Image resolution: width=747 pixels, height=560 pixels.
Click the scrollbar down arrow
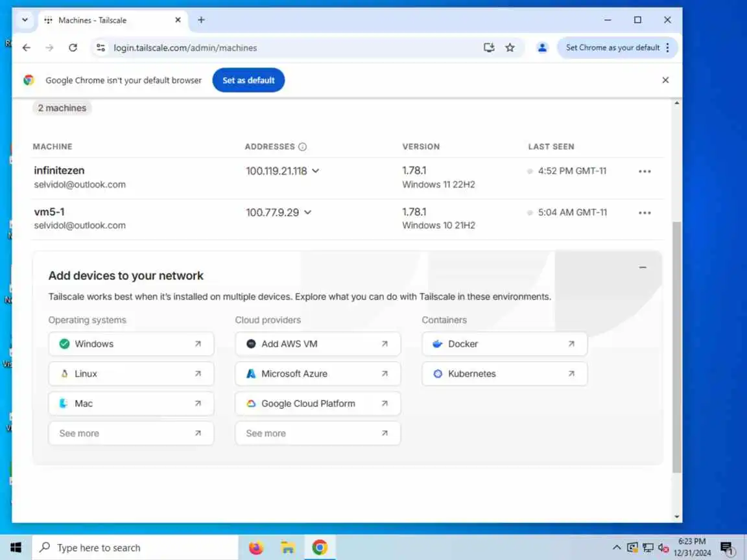pos(676,517)
